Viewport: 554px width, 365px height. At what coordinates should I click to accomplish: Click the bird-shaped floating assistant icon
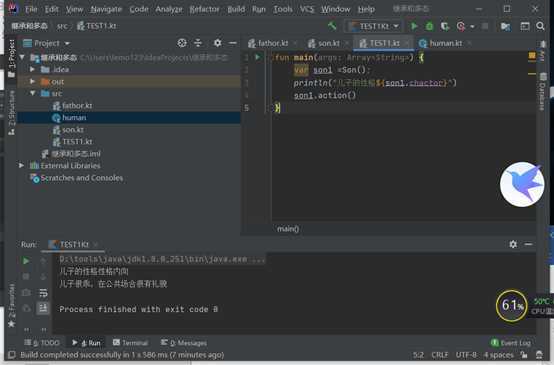point(522,184)
